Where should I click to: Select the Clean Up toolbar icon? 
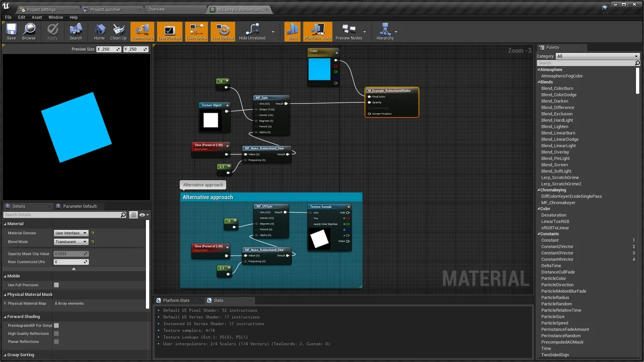click(118, 31)
